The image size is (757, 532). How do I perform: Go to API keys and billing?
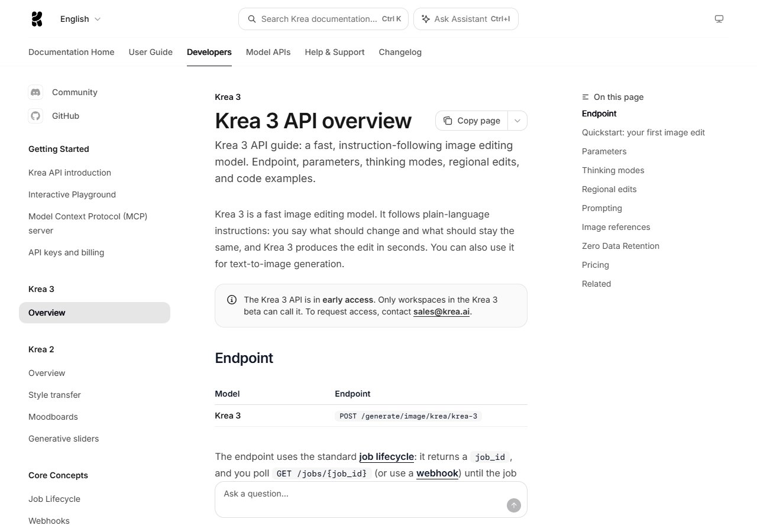[x=66, y=252]
